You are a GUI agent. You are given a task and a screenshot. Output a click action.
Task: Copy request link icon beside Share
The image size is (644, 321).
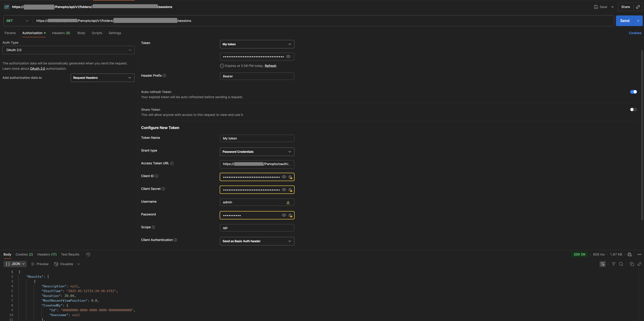click(x=638, y=7)
